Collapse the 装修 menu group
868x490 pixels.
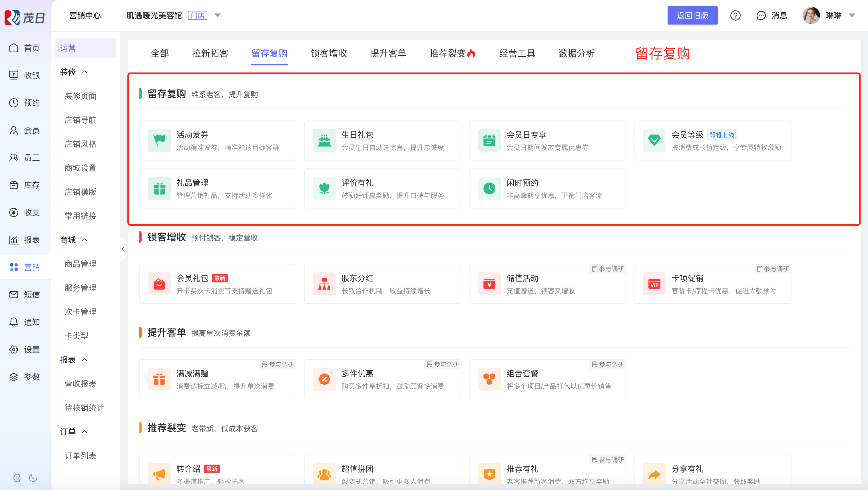[x=85, y=72]
